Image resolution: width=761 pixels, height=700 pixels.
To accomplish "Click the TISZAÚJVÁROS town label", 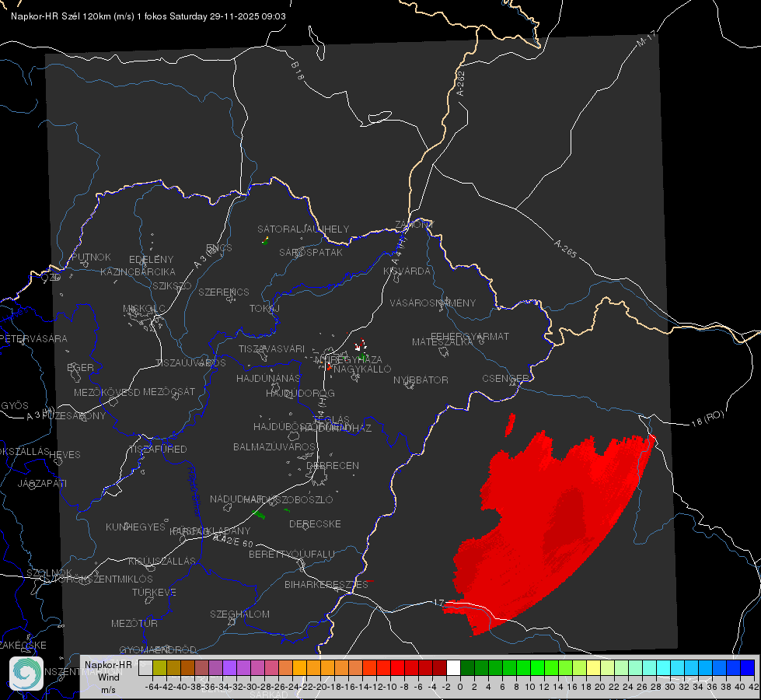I will pyautogui.click(x=190, y=363).
